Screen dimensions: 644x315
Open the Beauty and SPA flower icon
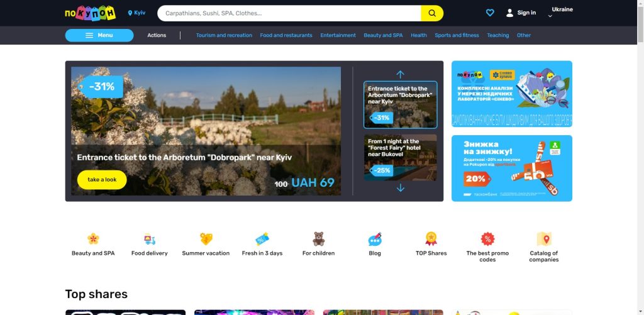[x=93, y=239]
